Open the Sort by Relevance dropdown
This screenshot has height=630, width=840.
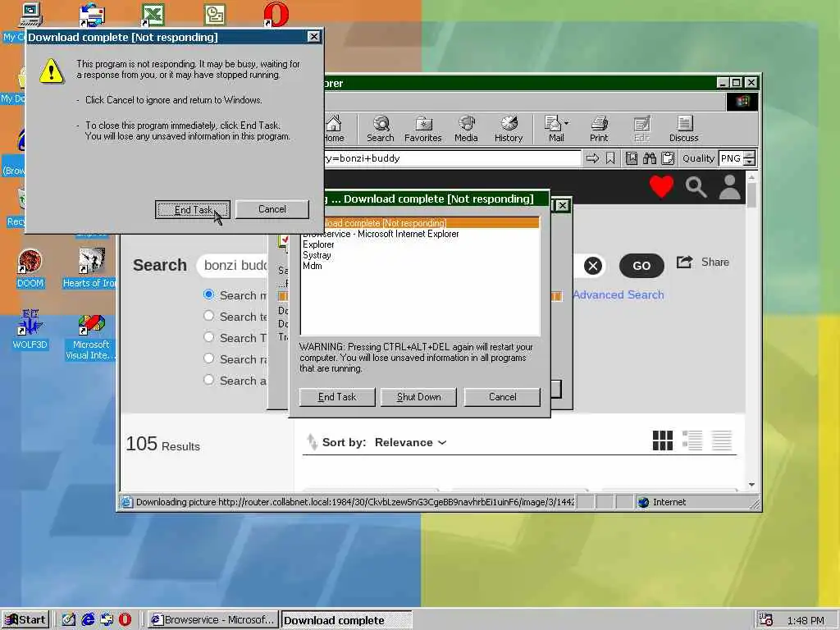click(410, 442)
